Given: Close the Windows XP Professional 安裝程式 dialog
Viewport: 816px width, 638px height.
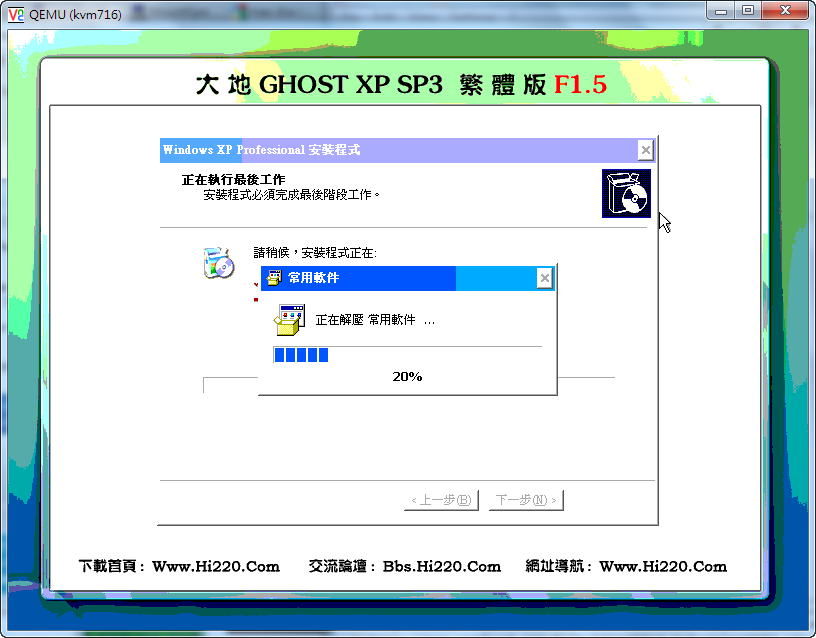Looking at the screenshot, I should coord(645,150).
